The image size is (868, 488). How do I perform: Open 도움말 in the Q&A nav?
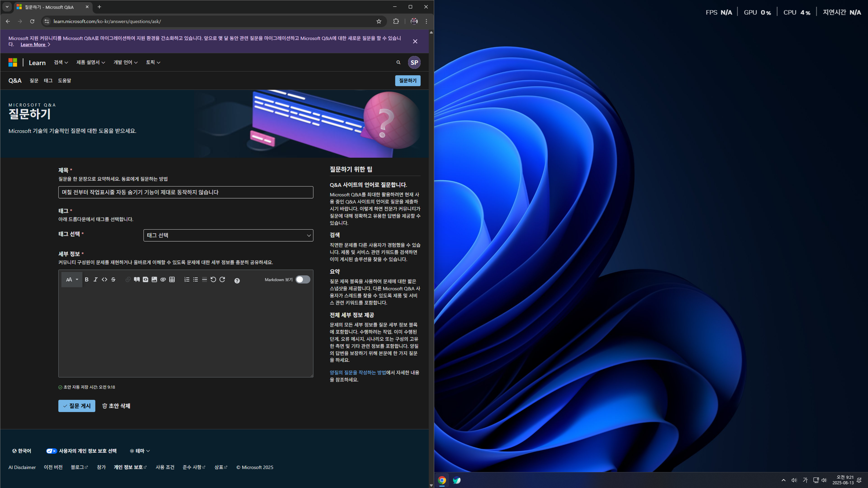pos(64,81)
